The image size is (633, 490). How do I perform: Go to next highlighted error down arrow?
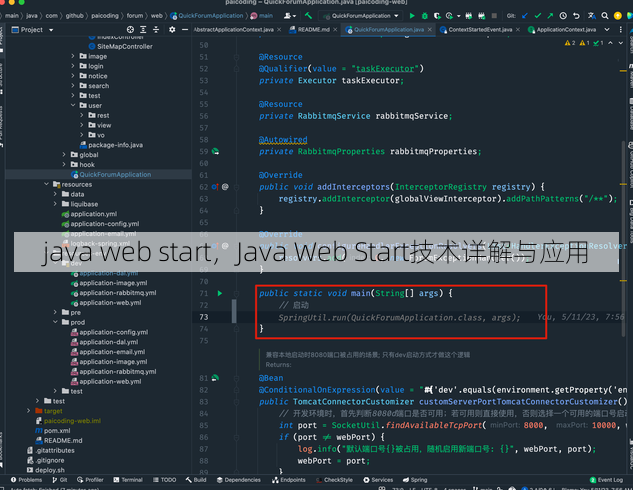pyautogui.click(x=621, y=43)
